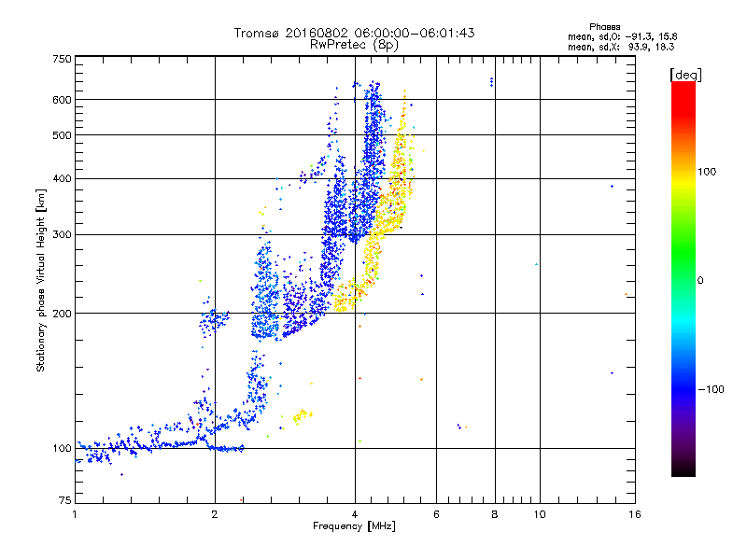Click the '[deg]' colorbar unit label
The image size is (747, 560).
point(685,75)
